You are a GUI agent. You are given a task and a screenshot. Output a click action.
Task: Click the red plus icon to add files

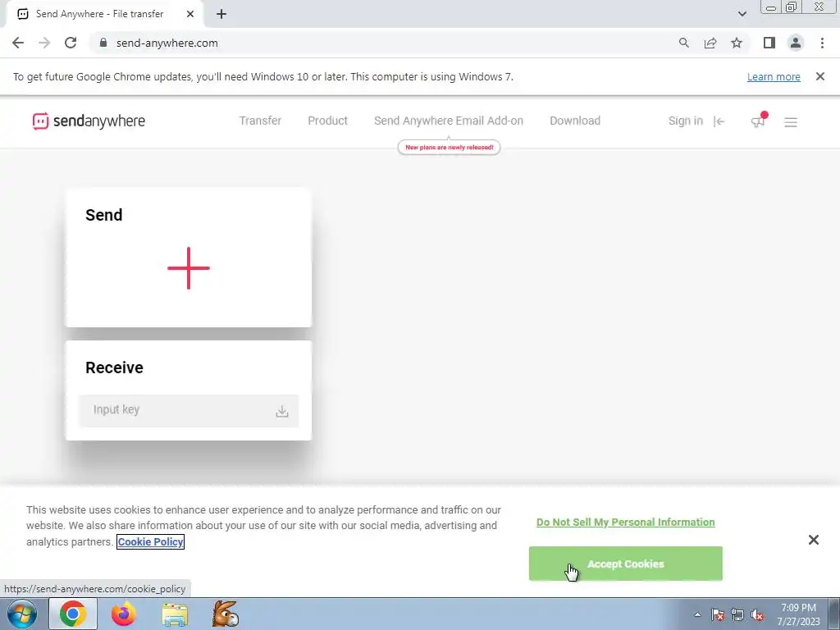(x=189, y=268)
